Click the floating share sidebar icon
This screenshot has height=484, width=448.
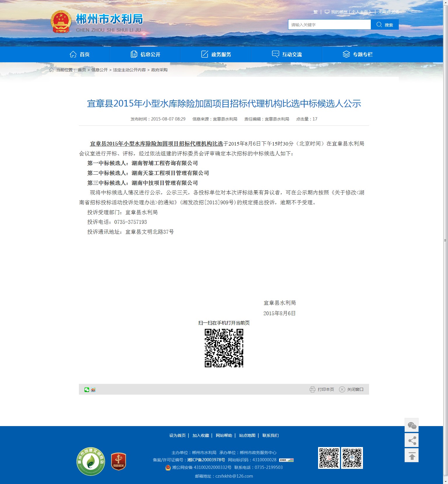[411, 440]
